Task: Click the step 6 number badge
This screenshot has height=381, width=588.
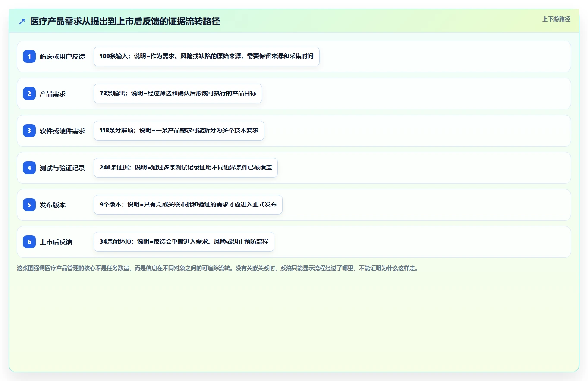Action: click(29, 242)
